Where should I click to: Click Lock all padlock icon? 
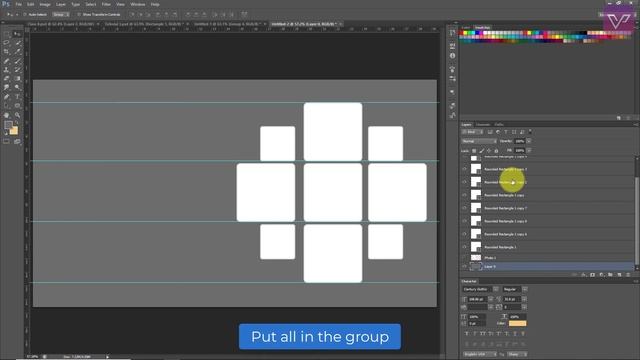pyautogui.click(x=496, y=151)
